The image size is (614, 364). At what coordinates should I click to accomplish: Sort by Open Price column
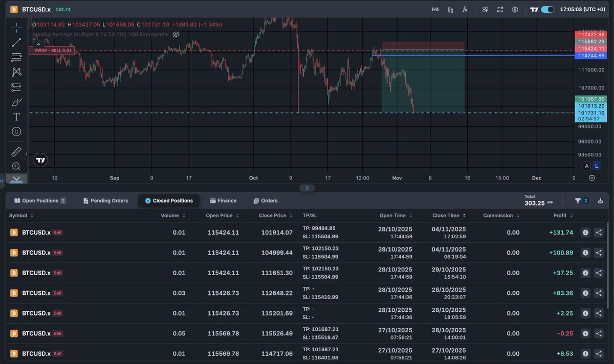coord(222,216)
